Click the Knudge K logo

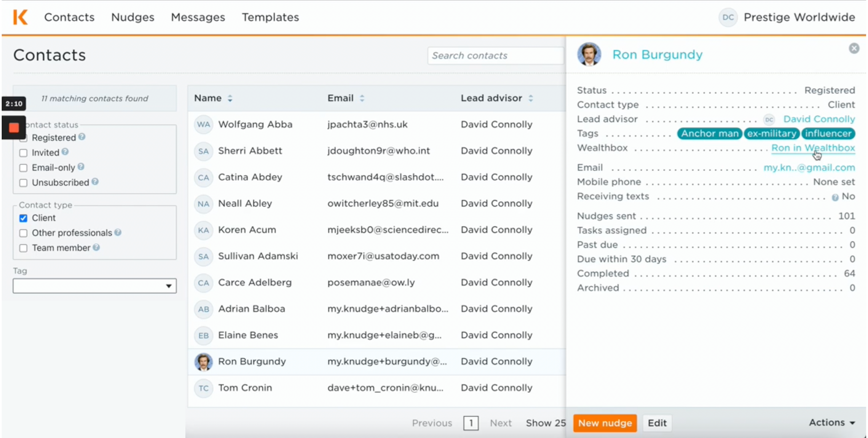[20, 17]
